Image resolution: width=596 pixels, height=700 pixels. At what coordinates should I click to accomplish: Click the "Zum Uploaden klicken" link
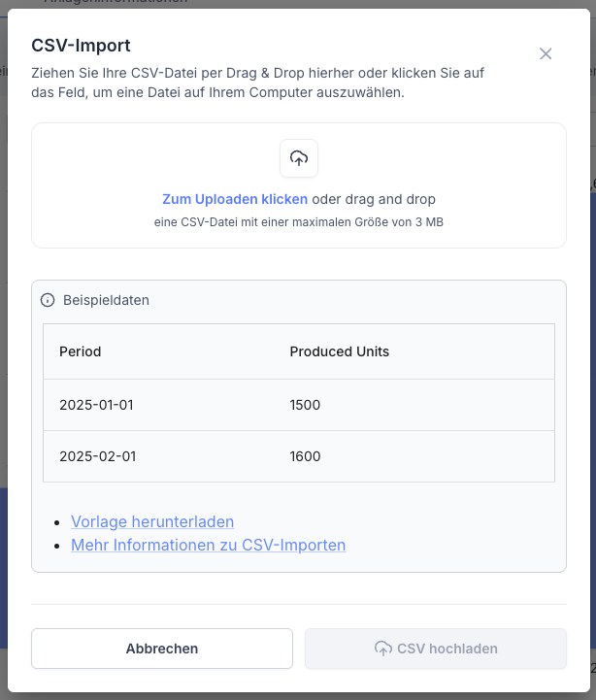(x=235, y=199)
